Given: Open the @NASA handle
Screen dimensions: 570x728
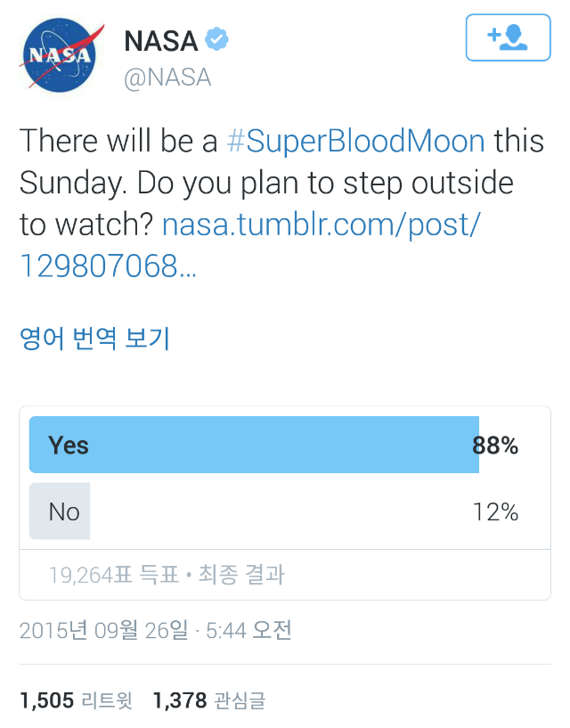Looking at the screenshot, I should click(x=167, y=77).
